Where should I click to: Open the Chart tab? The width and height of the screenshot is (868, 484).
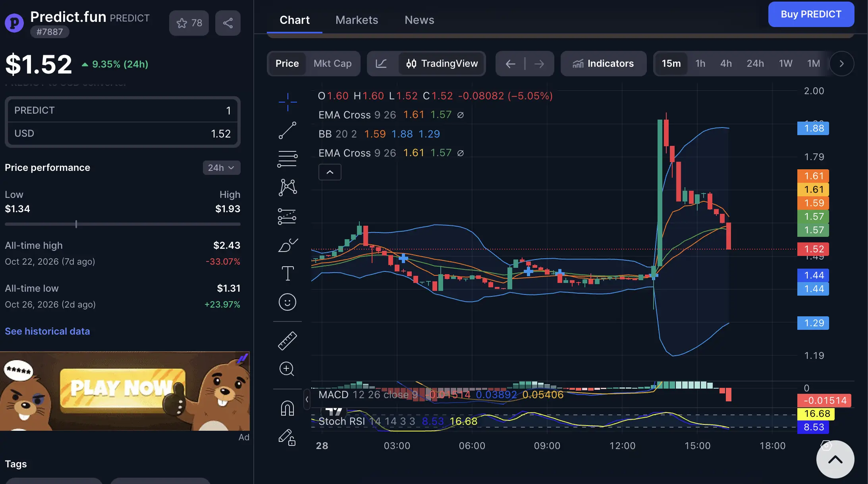coord(295,20)
